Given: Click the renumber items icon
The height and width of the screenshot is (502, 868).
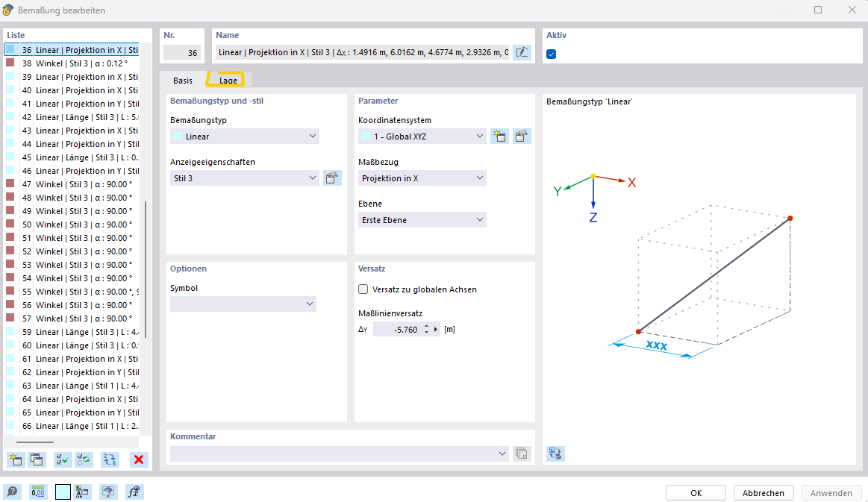Looking at the screenshot, I should click(x=110, y=459).
